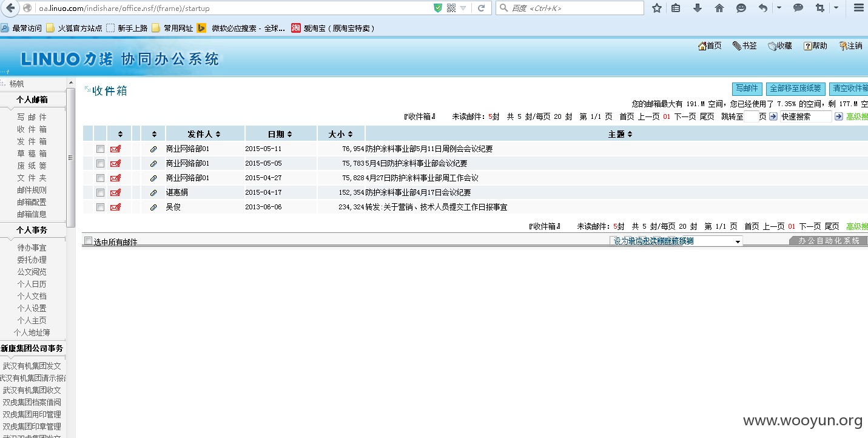This screenshot has height=438, width=868.
Task: Click the unread envelope icon for 谌惠娟's mail
Action: pos(115,192)
